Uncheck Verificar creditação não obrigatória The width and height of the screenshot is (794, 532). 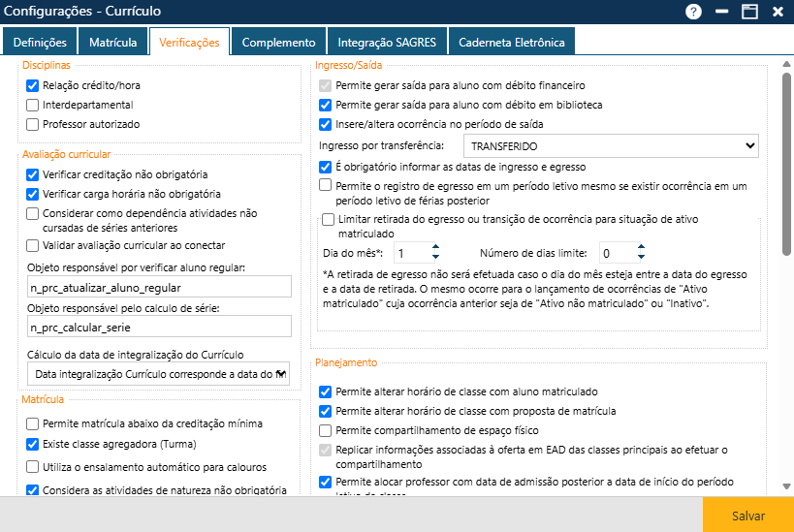tap(32, 174)
